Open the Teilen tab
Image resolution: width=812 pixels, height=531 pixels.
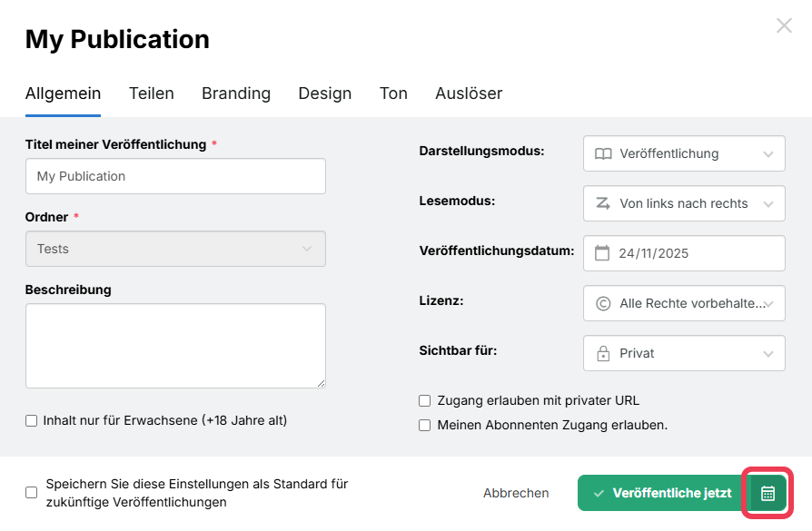coord(151,93)
